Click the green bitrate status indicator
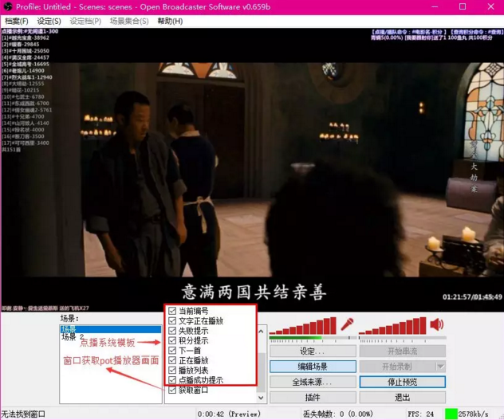This screenshot has width=504, height=420. pyautogui.click(x=451, y=414)
